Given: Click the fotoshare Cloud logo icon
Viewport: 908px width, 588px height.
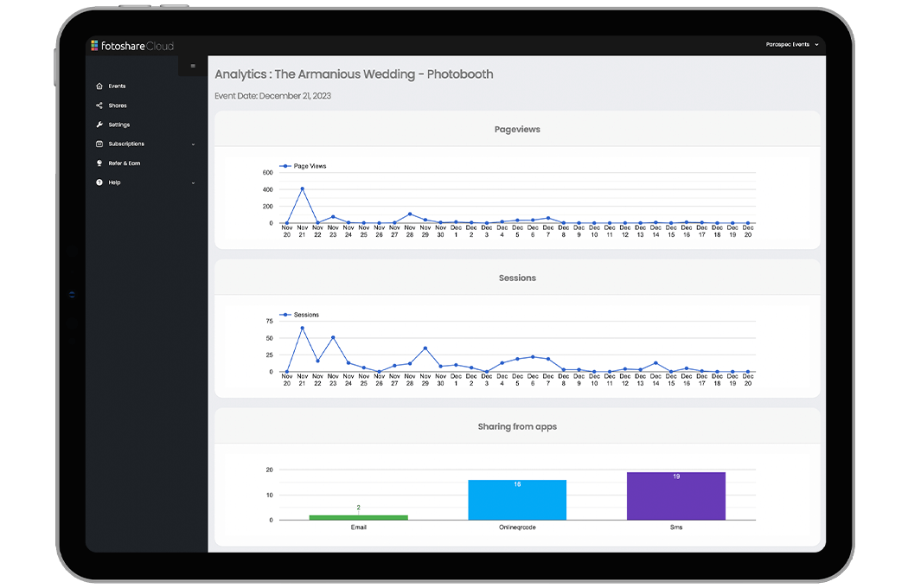Looking at the screenshot, I should pyautogui.click(x=93, y=45).
